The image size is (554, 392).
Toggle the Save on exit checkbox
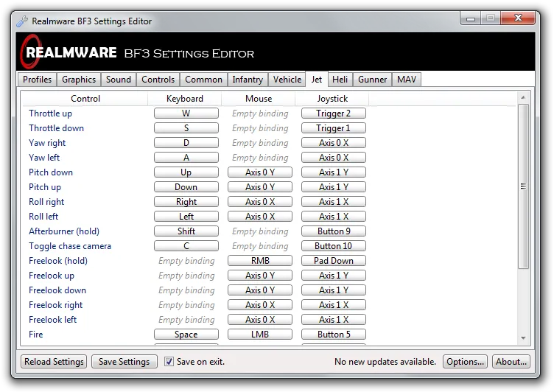[169, 362]
